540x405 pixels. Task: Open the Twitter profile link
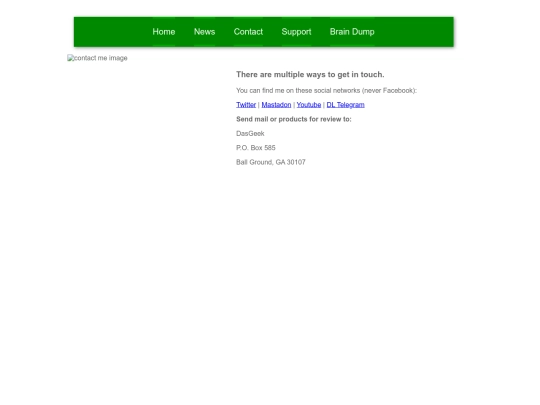pyautogui.click(x=246, y=105)
